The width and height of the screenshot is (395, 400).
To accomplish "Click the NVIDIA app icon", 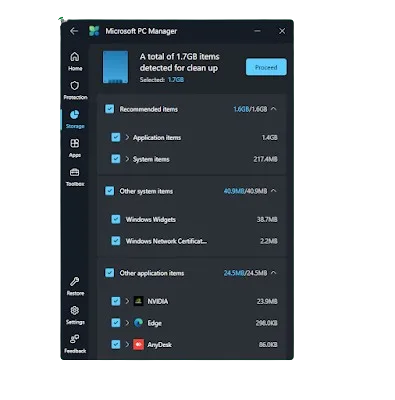I will click(138, 301).
